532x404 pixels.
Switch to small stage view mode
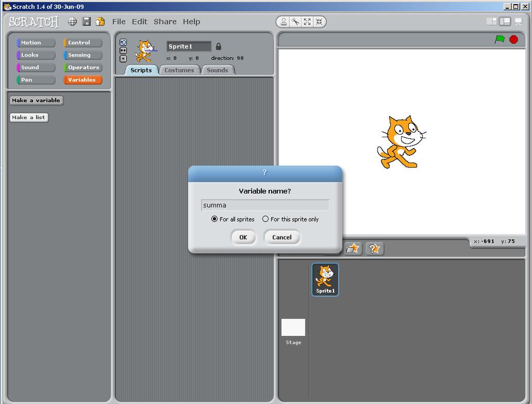point(491,21)
